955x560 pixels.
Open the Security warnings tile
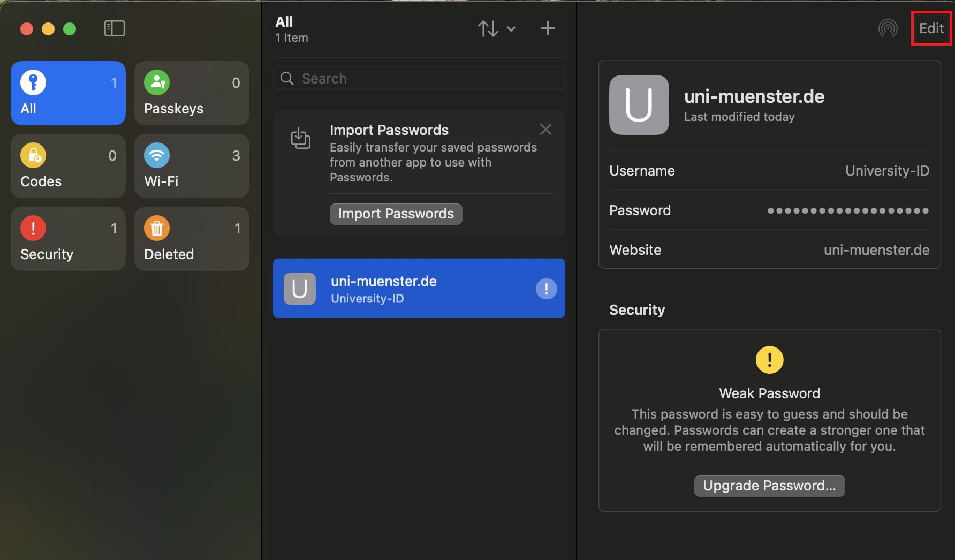coord(68,239)
